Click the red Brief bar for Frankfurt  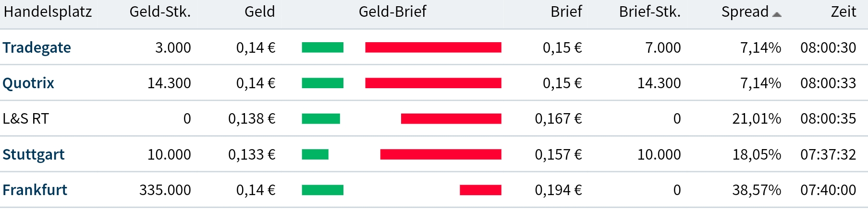click(x=480, y=190)
